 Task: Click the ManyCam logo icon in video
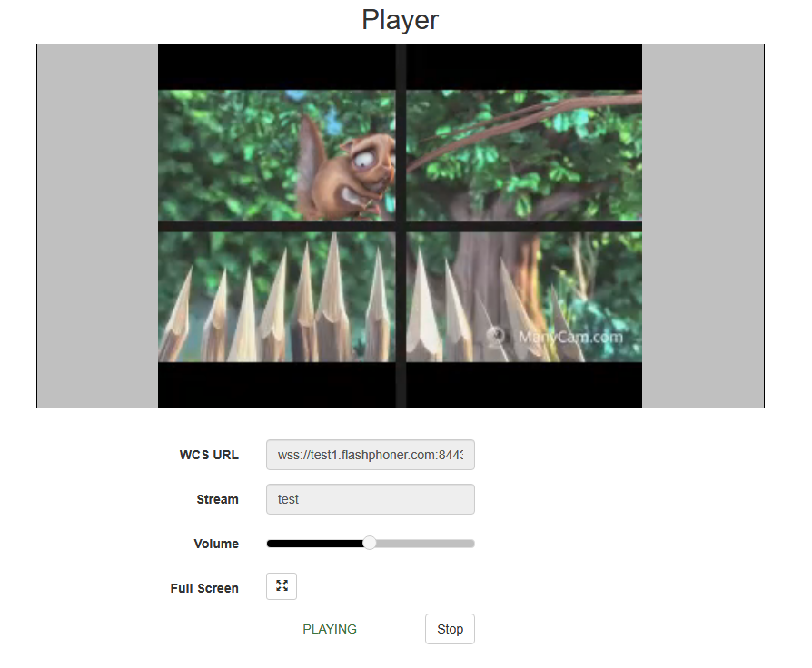click(496, 337)
